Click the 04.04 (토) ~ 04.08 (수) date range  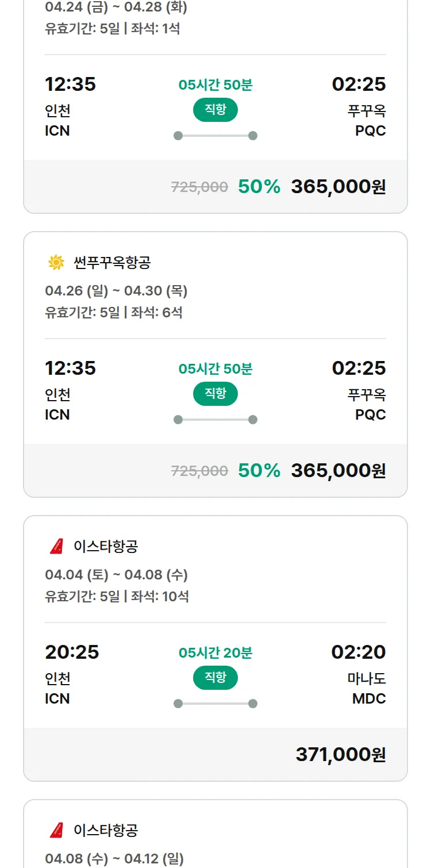pyautogui.click(x=116, y=575)
